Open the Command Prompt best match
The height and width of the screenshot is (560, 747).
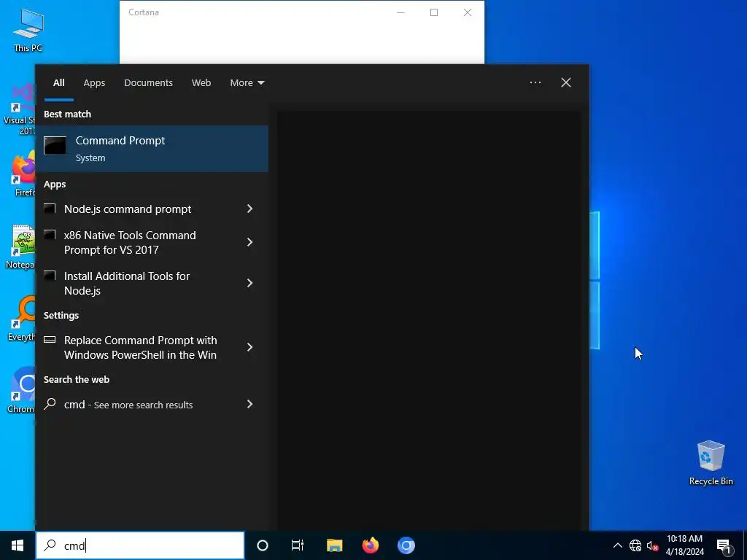(x=152, y=149)
